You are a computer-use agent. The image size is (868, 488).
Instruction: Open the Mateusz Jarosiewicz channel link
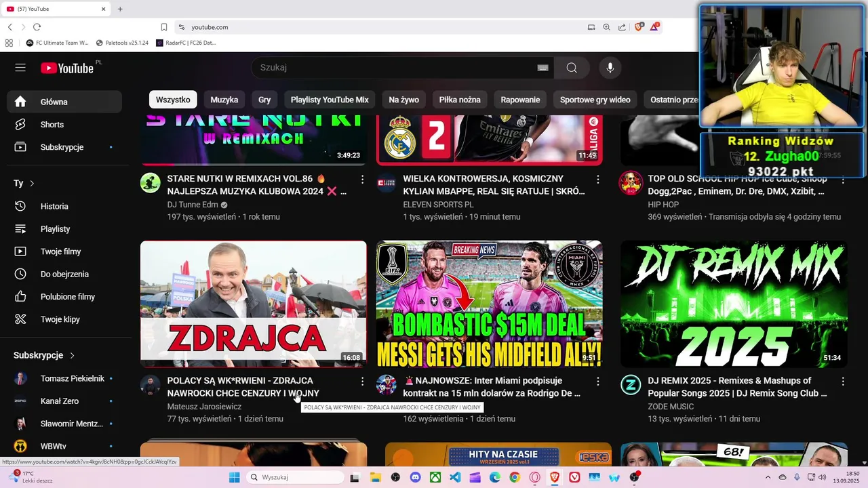pyautogui.click(x=204, y=407)
